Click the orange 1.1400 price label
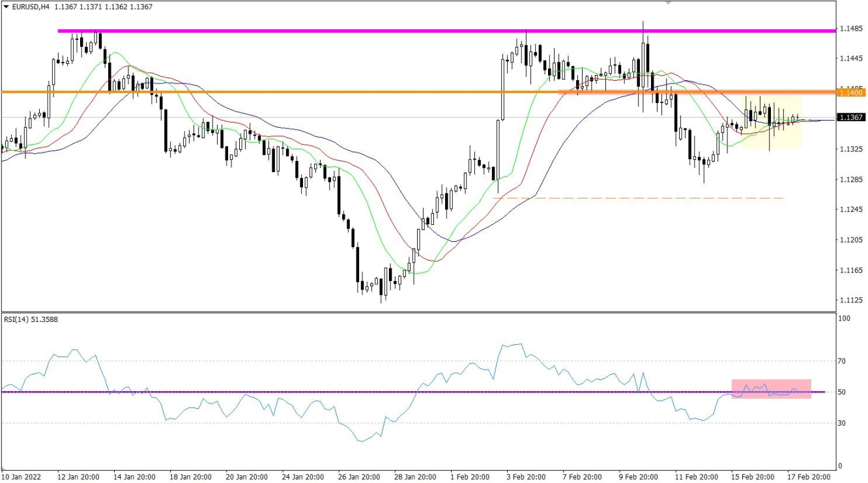This screenshot has width=868, height=483. 851,93
